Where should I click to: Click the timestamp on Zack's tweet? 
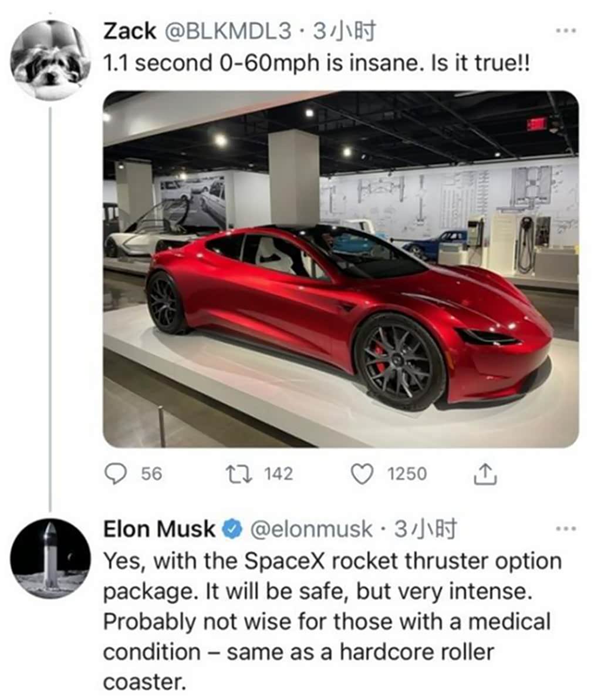tap(344, 32)
